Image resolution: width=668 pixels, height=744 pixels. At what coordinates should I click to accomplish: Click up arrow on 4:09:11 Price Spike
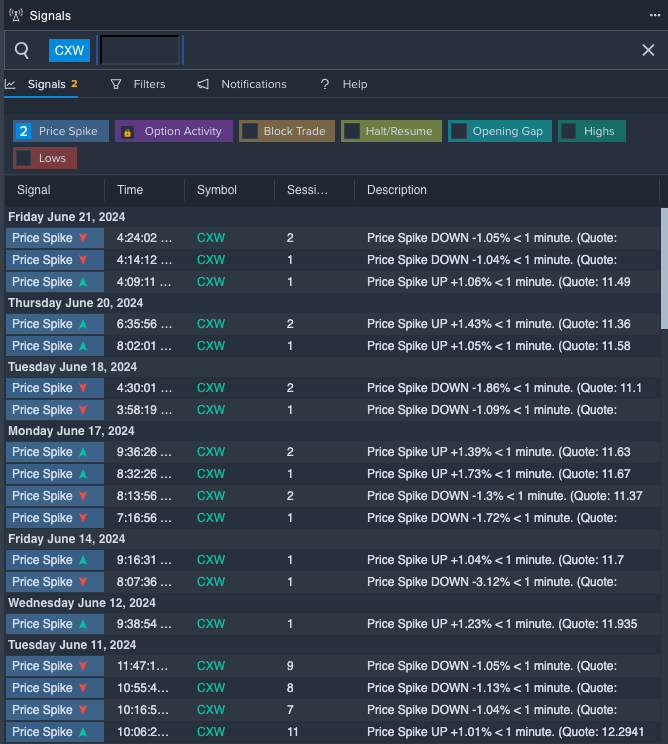click(x=83, y=282)
